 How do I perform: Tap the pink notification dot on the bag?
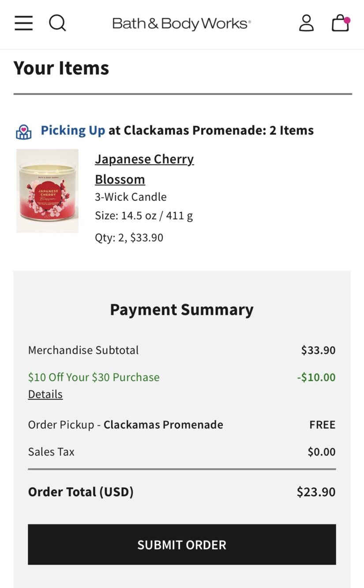(347, 20)
